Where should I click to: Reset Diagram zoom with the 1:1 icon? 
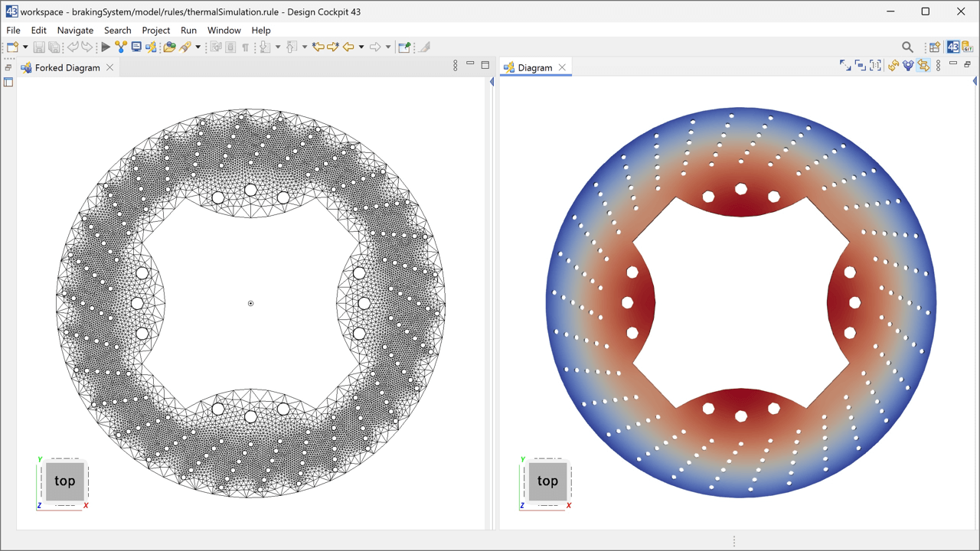(x=875, y=66)
